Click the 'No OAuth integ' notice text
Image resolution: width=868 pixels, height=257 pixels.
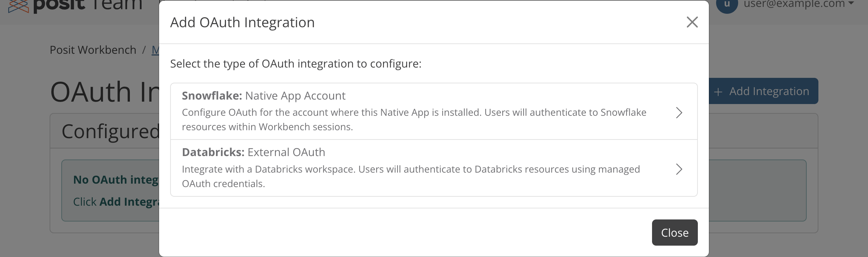pyautogui.click(x=116, y=180)
